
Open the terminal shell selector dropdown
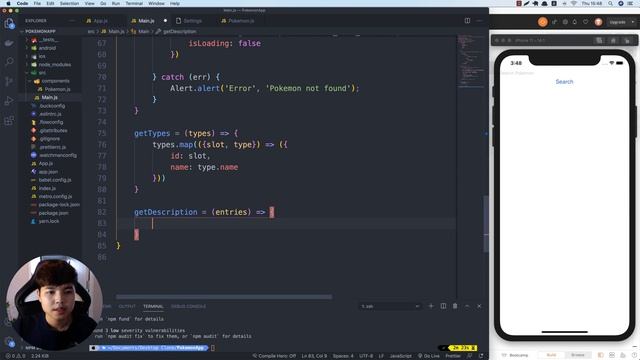[x=390, y=306]
